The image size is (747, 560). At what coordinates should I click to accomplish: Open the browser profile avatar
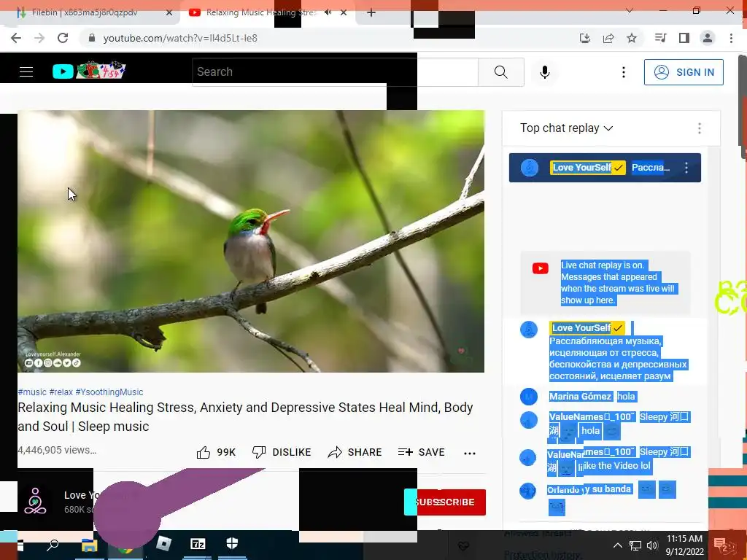coord(708,38)
